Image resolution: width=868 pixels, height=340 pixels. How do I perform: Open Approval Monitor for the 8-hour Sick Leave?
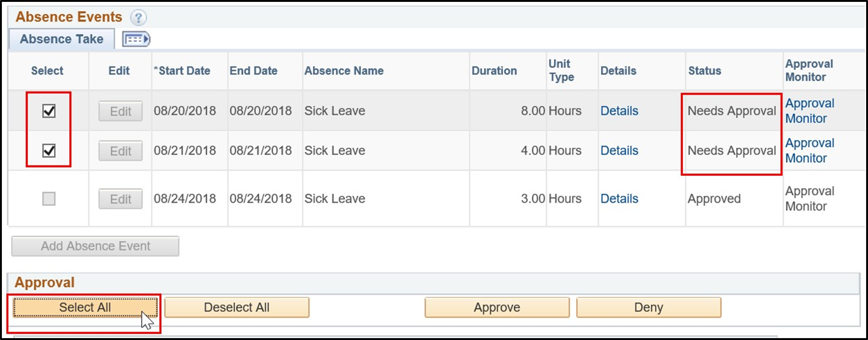(x=810, y=110)
